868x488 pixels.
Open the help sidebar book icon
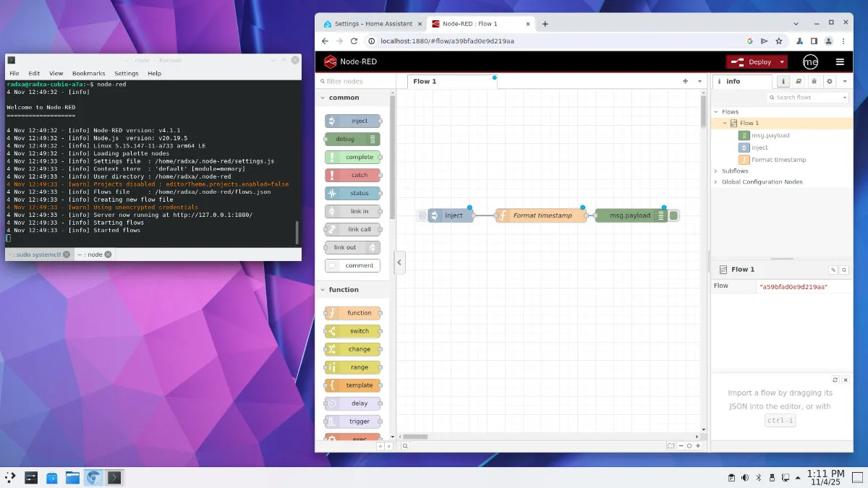coord(799,82)
